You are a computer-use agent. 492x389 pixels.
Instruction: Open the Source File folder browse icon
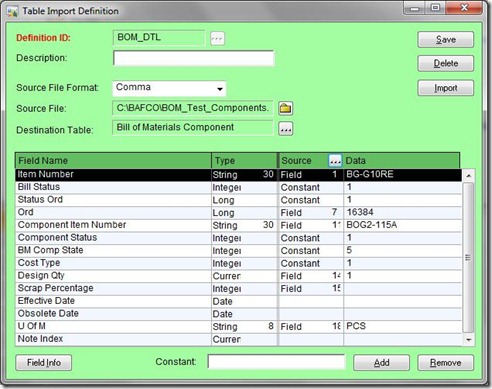coord(286,108)
